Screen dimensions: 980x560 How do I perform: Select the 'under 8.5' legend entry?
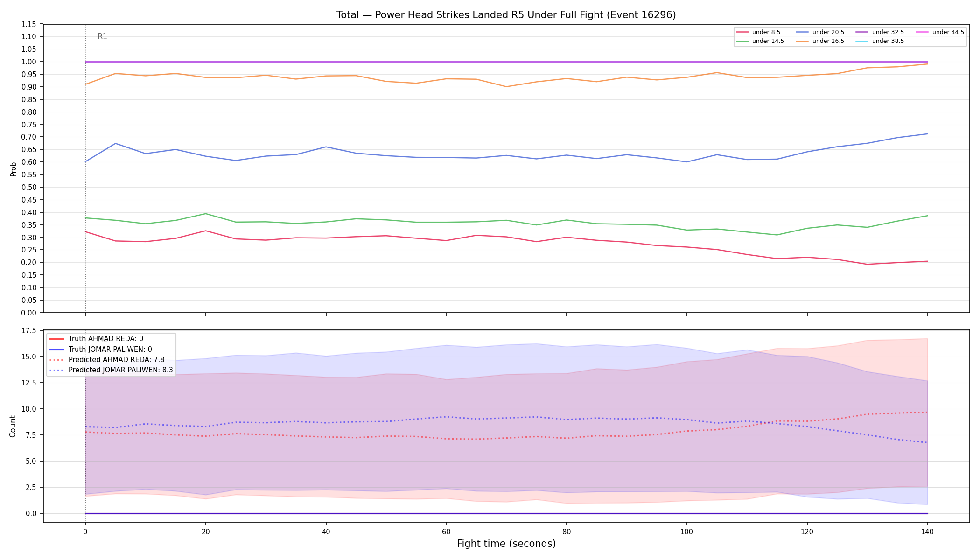tap(758, 32)
